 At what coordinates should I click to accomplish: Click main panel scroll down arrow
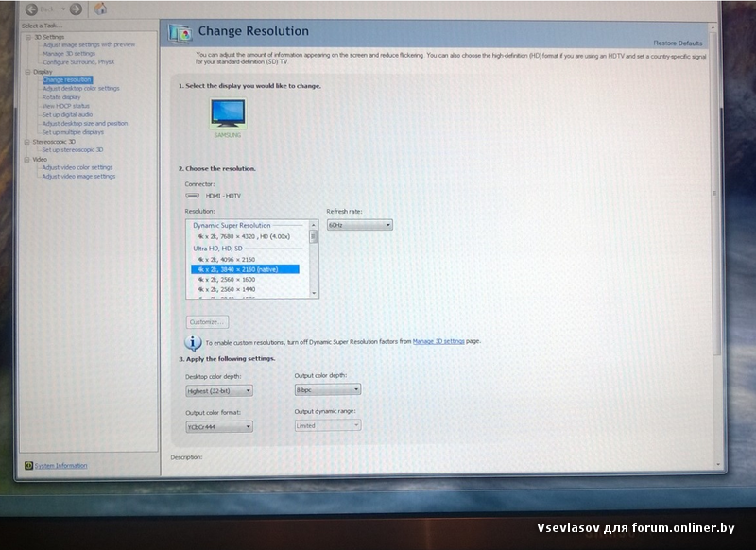(x=718, y=464)
